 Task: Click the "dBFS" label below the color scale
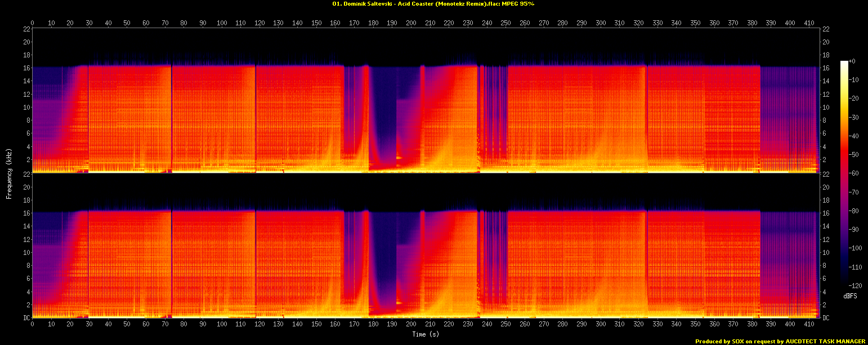pyautogui.click(x=849, y=295)
